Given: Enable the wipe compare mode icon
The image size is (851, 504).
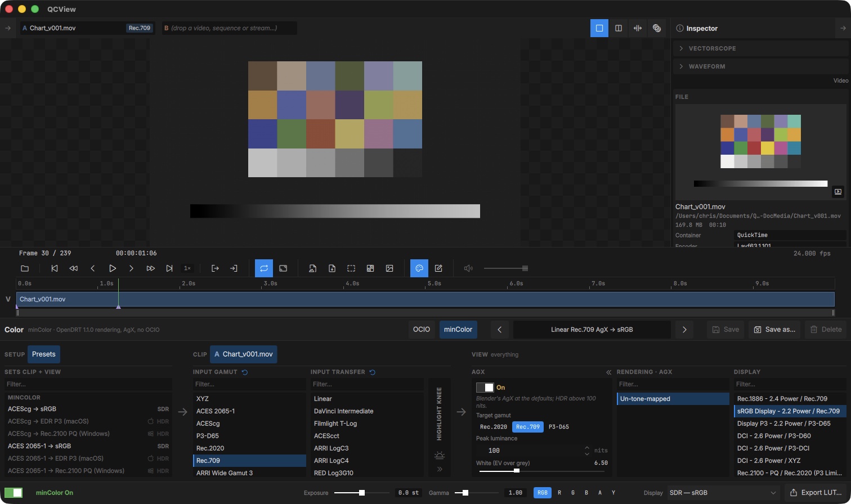Looking at the screenshot, I should (x=638, y=28).
